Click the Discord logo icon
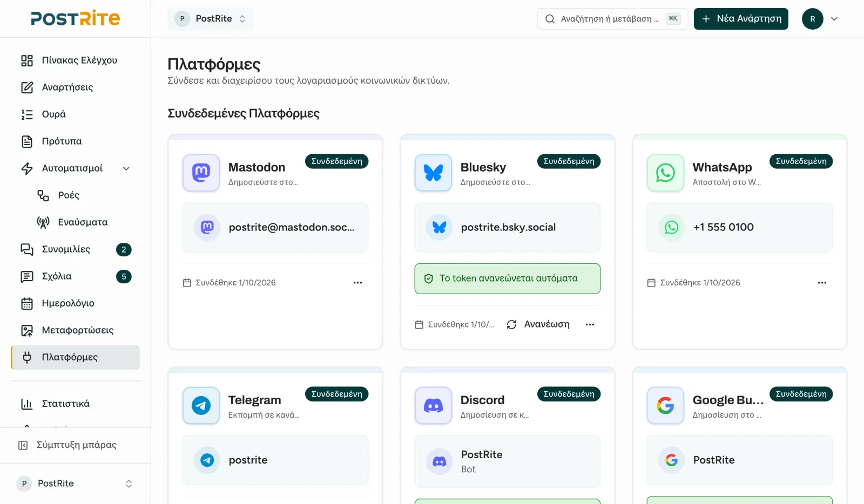 [x=433, y=405]
